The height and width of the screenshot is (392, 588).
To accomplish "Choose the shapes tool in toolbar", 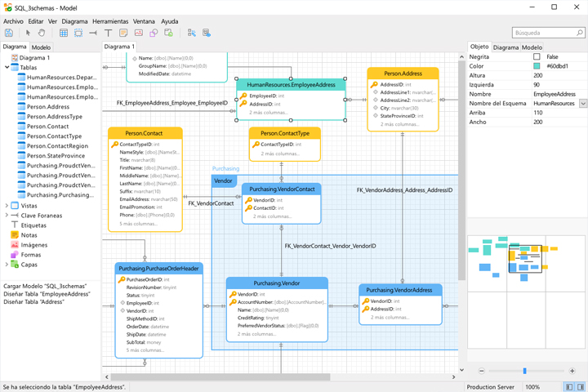I will coord(154,33).
